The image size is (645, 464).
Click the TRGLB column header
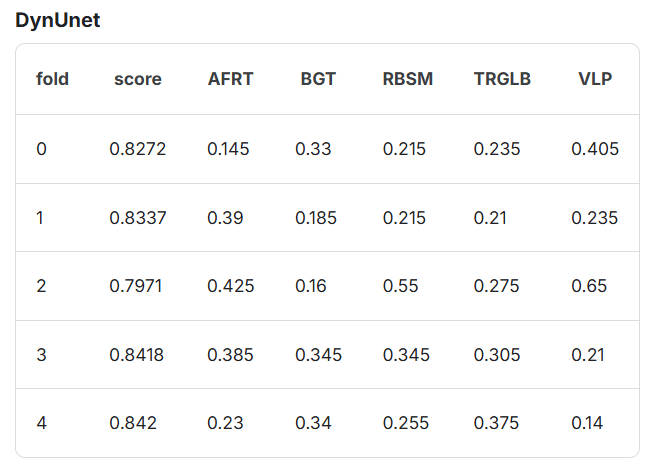point(502,79)
